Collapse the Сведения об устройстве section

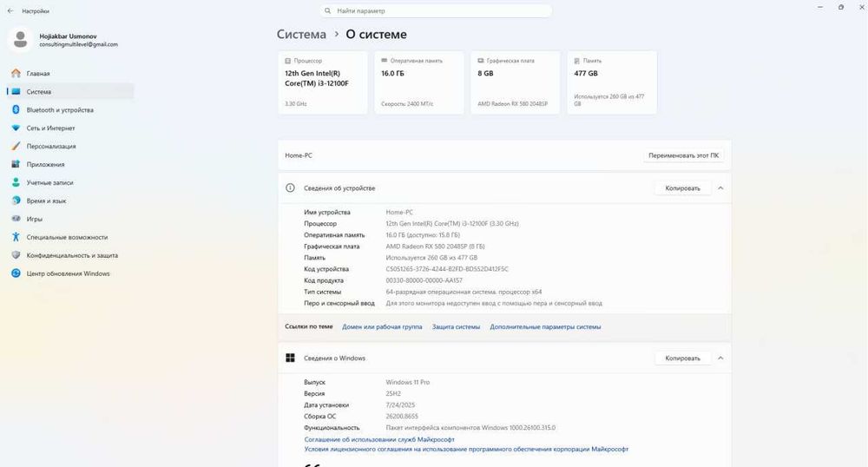pos(720,188)
